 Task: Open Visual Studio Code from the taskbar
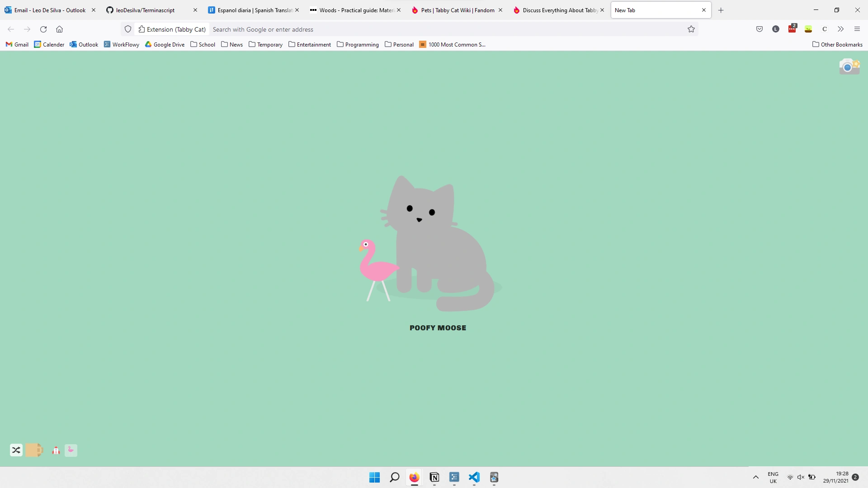(x=474, y=478)
